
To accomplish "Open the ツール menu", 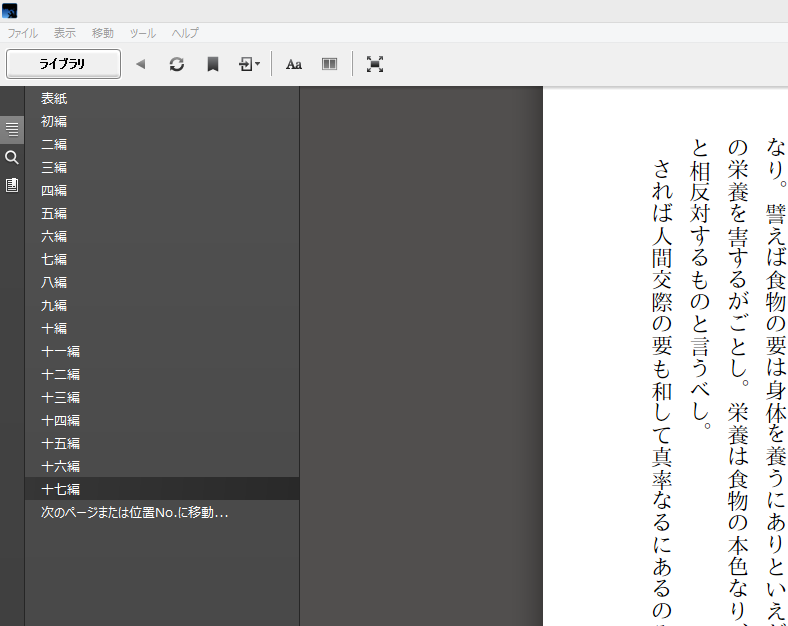I will pyautogui.click(x=143, y=33).
